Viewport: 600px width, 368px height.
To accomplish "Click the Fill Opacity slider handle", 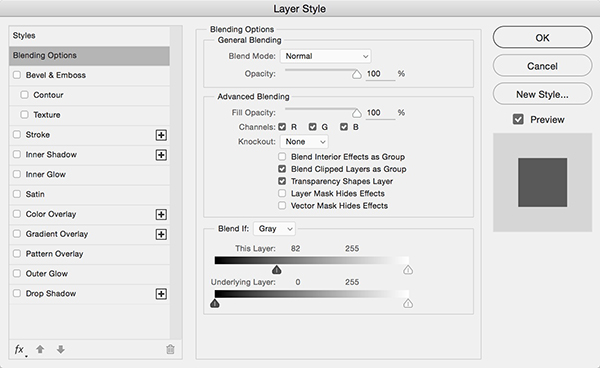I will tap(357, 113).
